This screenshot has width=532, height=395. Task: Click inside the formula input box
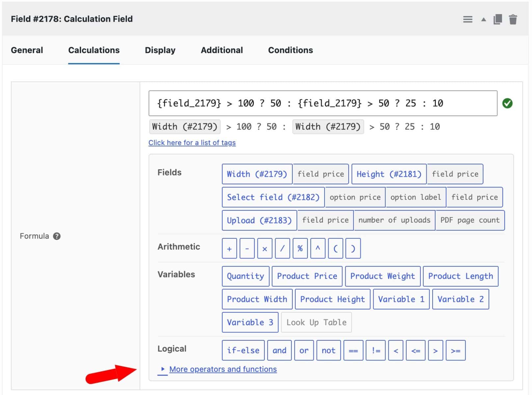point(323,103)
